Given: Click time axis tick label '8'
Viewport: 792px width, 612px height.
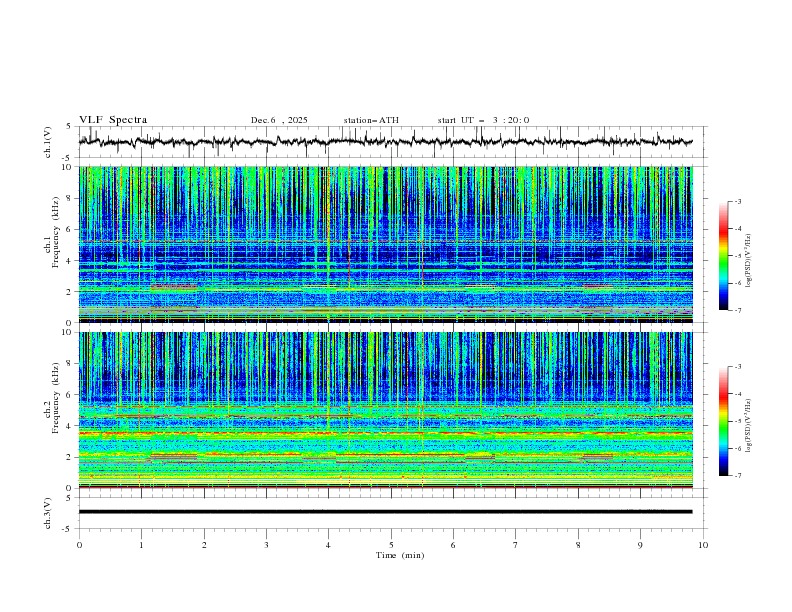Looking at the screenshot, I should [x=578, y=545].
